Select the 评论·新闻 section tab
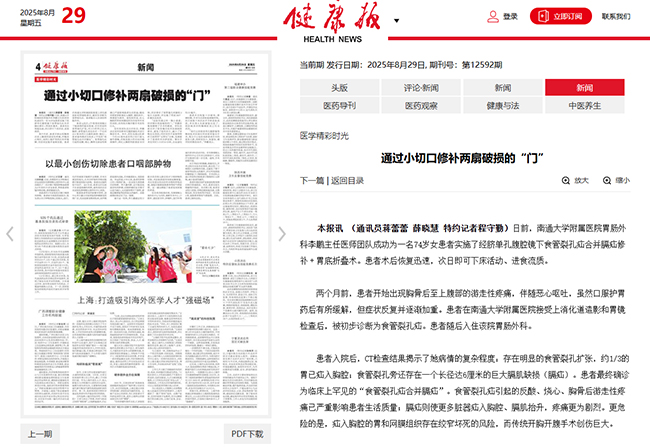This screenshot has height=447, width=650. point(421,87)
